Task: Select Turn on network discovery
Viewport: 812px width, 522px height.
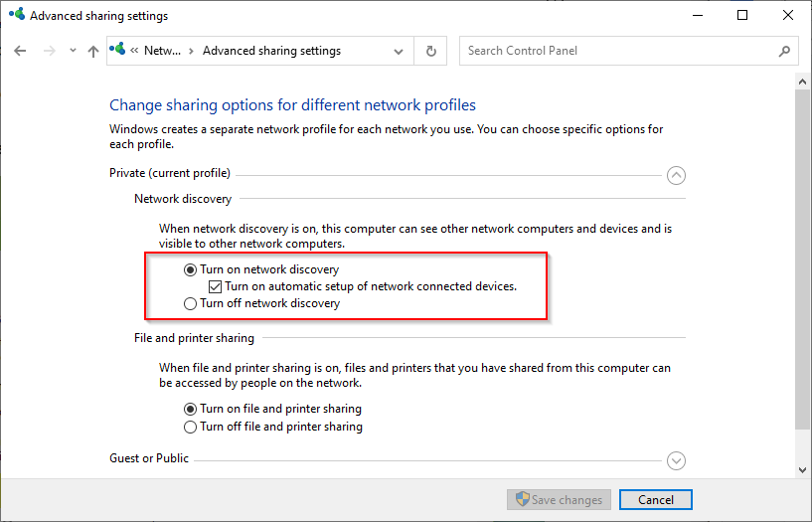Action: [191, 269]
